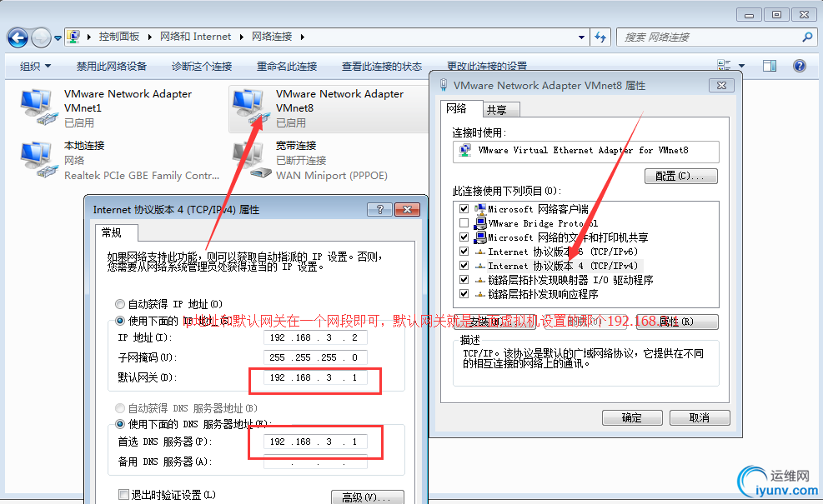Click the forward navigation arrow
823x504 pixels.
[41, 37]
